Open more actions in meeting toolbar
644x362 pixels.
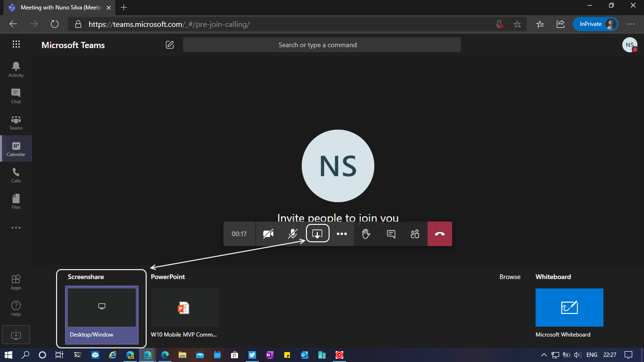[342, 234]
